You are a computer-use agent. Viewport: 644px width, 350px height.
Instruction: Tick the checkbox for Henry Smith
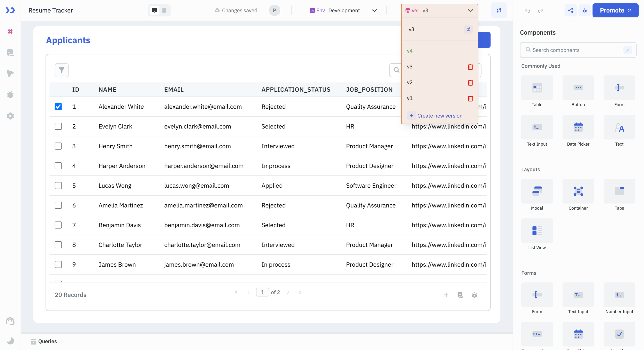tap(58, 146)
